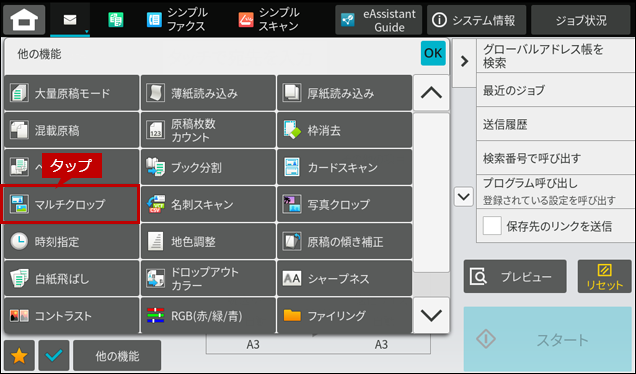Select 白紙飛ばし function
The image size is (636, 374).
pyautogui.click(x=71, y=278)
